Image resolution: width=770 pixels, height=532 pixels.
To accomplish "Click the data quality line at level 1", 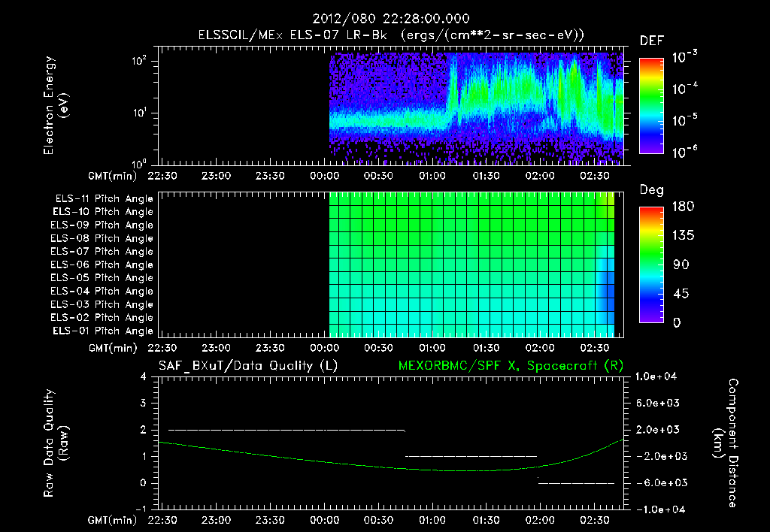I will pos(471,456).
